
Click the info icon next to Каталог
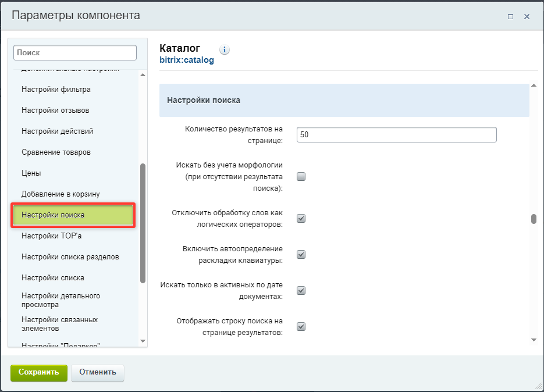point(225,50)
